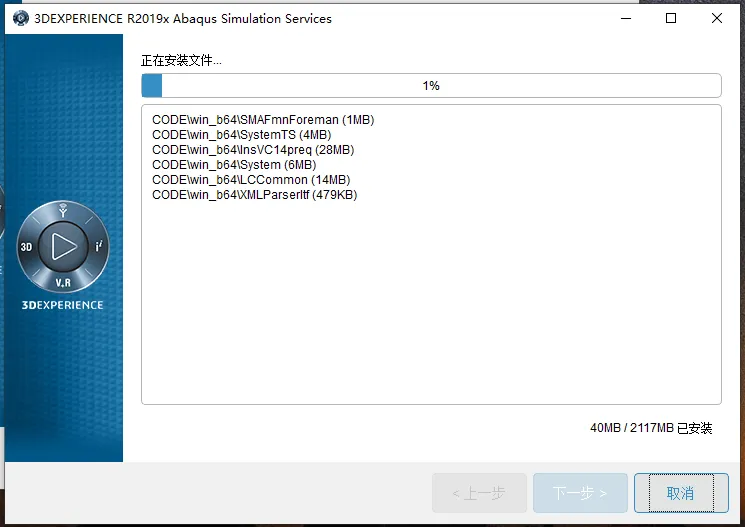This screenshot has width=745, height=527.
Task: Click the 3D quadrant of the compass
Action: (x=26, y=247)
